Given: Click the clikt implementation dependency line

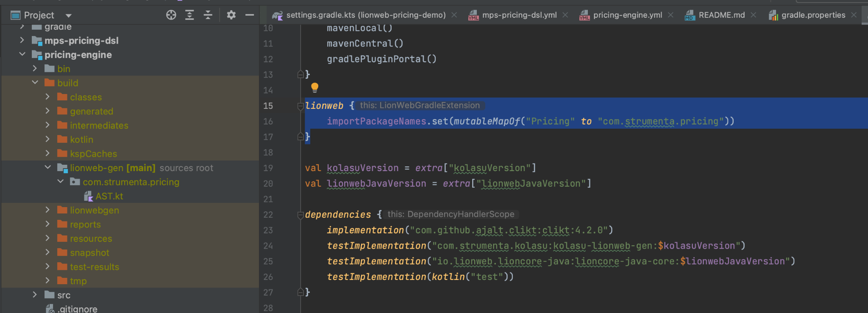Looking at the screenshot, I should (x=470, y=230).
